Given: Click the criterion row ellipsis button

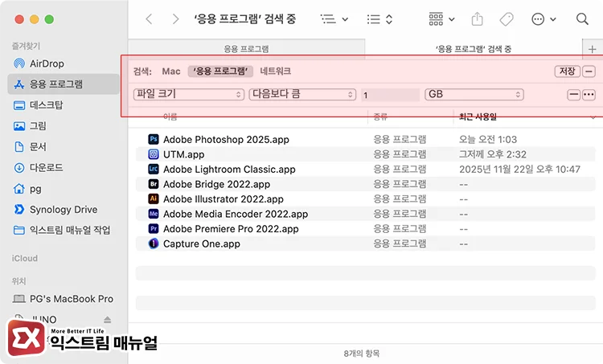Looking at the screenshot, I should pos(589,94).
